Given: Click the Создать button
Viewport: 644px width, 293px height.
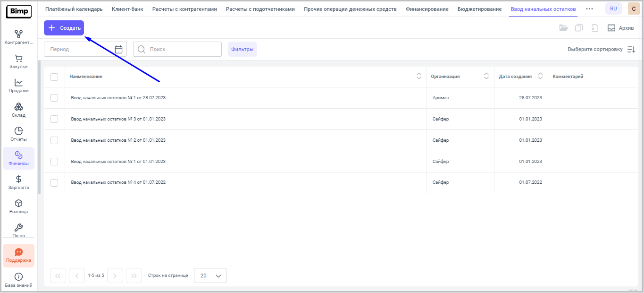Looking at the screenshot, I should click(64, 28).
